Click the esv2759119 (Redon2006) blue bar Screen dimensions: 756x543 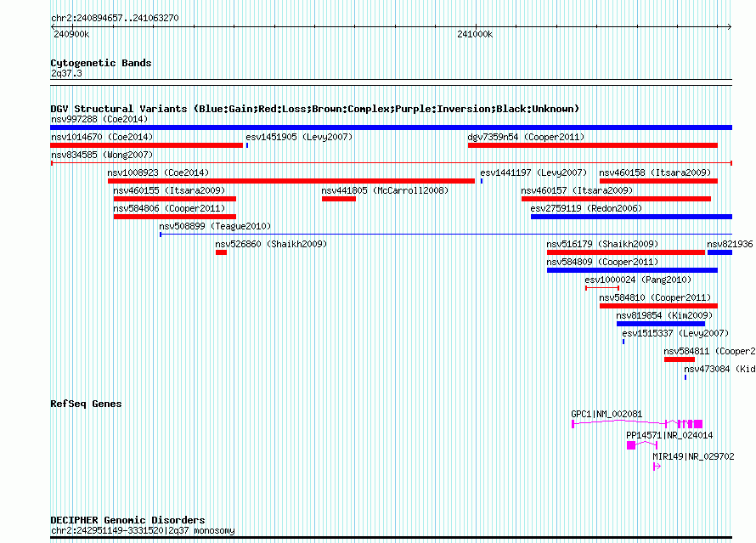[x=632, y=217]
